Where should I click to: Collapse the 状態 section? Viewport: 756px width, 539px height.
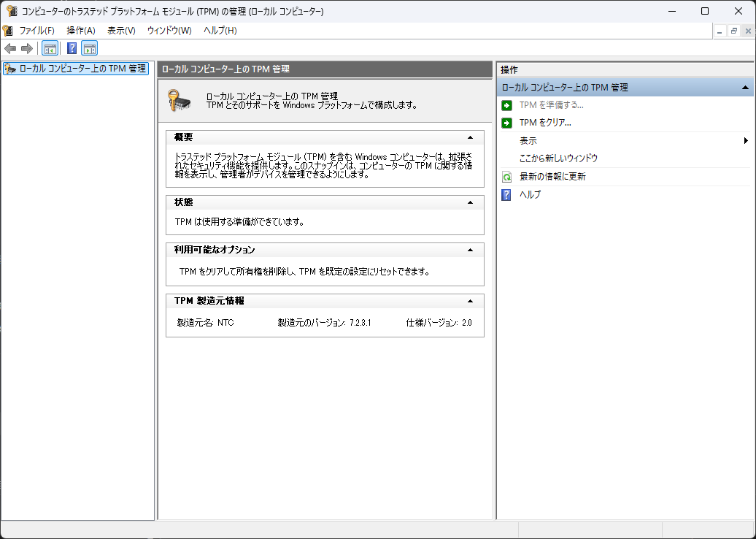pos(470,202)
